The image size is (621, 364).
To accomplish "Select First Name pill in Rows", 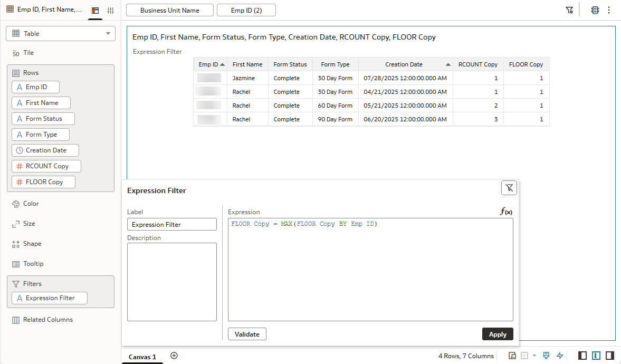I will coord(41,103).
